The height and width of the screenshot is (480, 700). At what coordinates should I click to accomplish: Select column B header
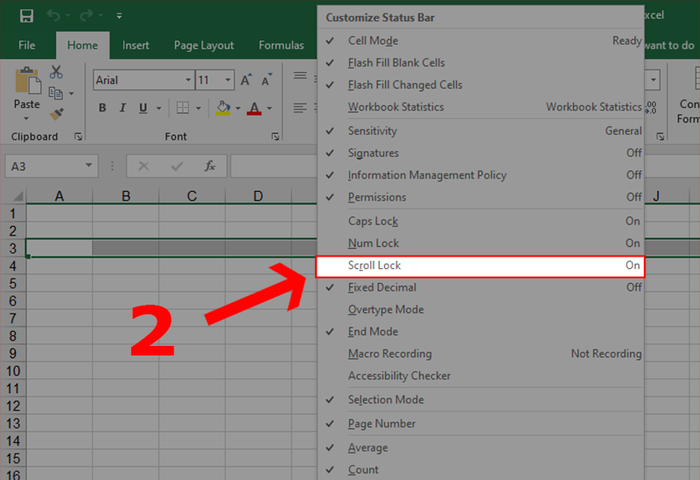point(126,196)
